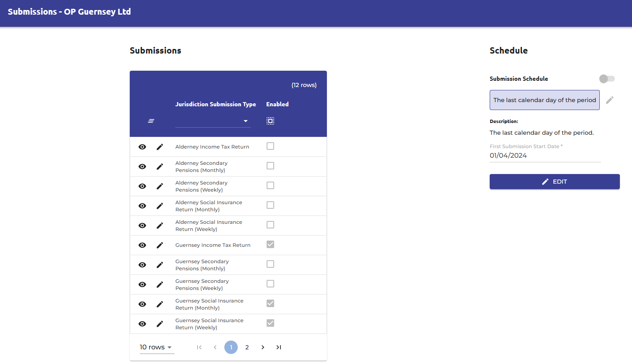View Alderney Secondary Pensions (Weekly) details
The height and width of the screenshot is (364, 632).
tap(142, 186)
